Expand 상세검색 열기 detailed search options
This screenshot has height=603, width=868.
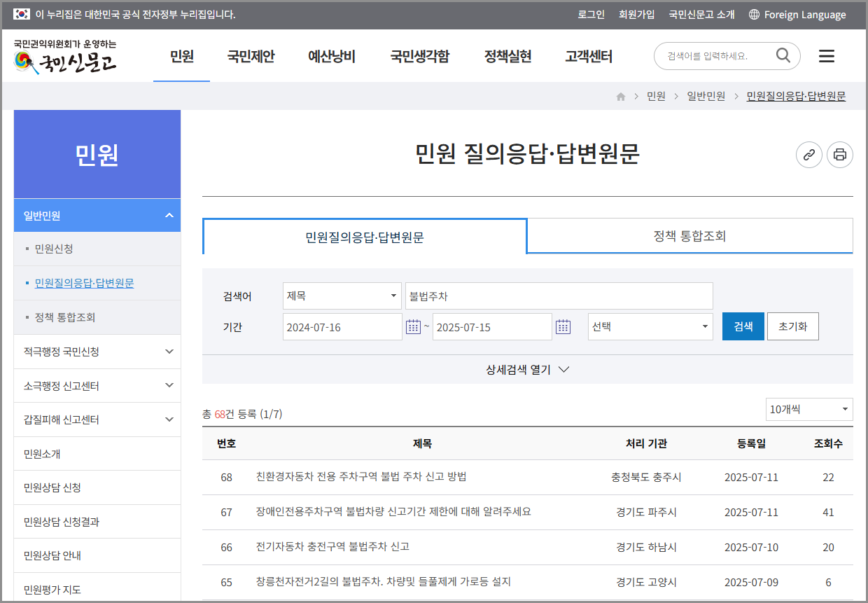tap(528, 369)
